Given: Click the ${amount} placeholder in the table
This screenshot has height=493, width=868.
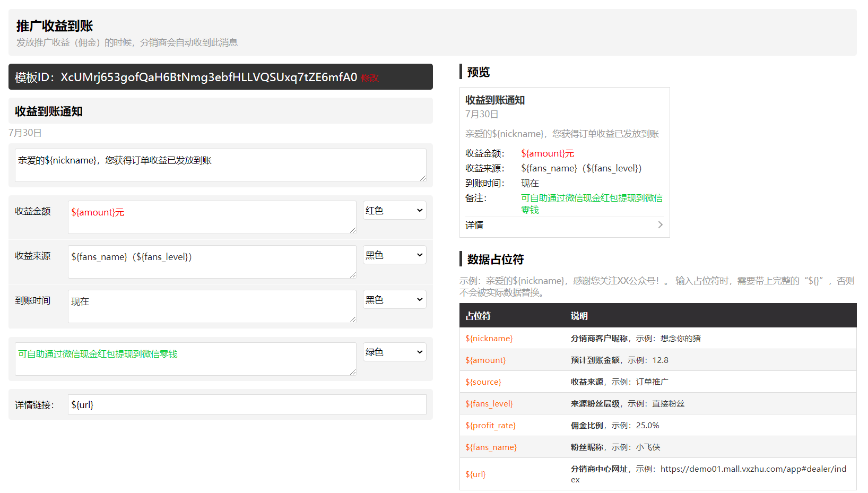Looking at the screenshot, I should [485, 360].
